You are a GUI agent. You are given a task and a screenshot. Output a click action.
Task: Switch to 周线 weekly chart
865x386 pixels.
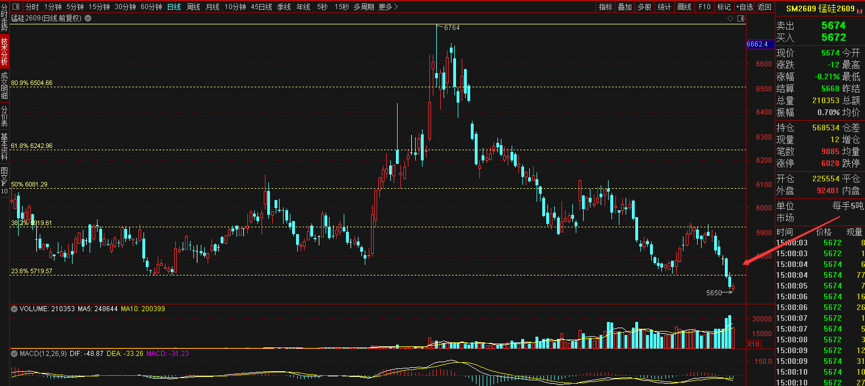[x=193, y=7]
